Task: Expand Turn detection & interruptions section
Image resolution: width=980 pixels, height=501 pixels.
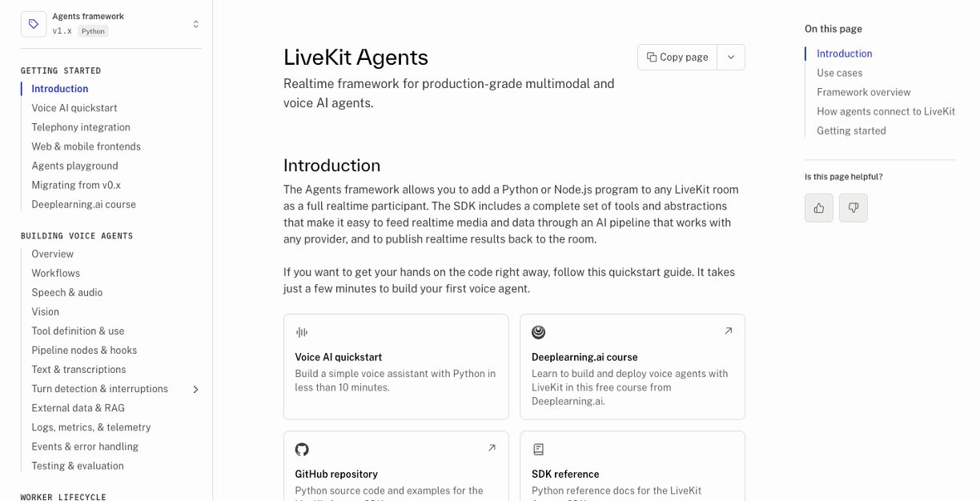Action: click(x=195, y=389)
